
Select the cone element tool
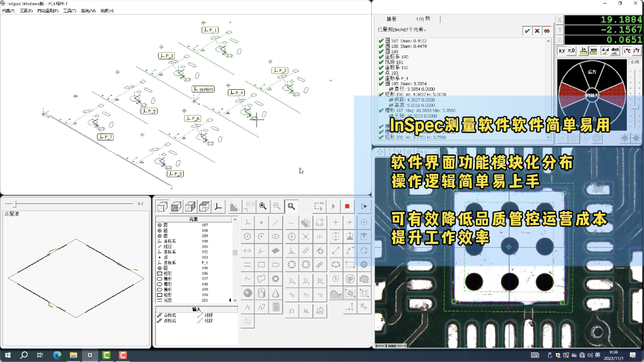[x=276, y=293]
